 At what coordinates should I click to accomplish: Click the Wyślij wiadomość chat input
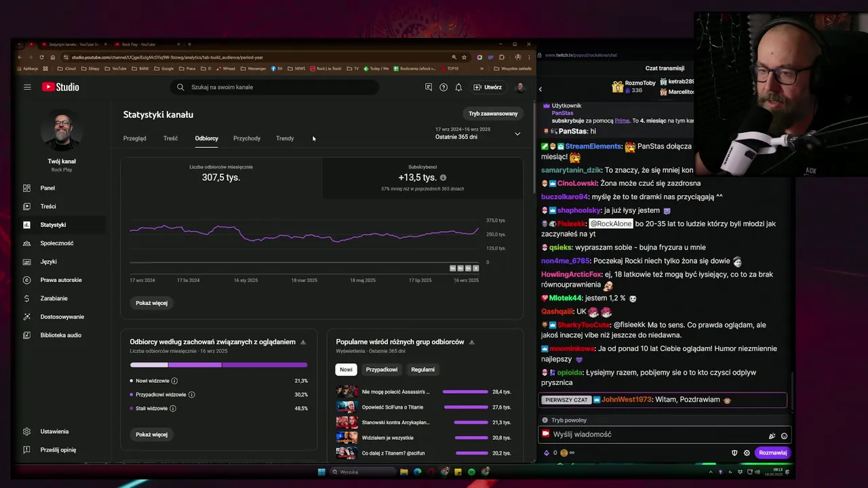[x=665, y=434]
